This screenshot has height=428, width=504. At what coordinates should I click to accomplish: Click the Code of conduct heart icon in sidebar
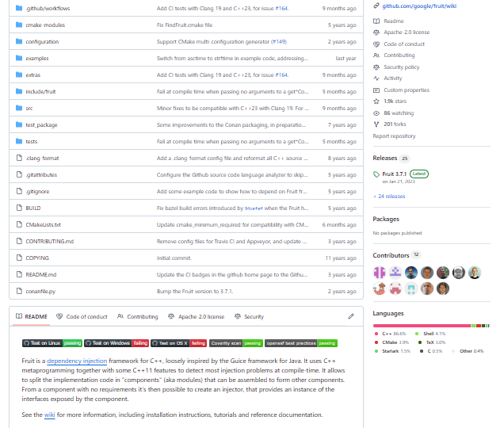pos(376,44)
